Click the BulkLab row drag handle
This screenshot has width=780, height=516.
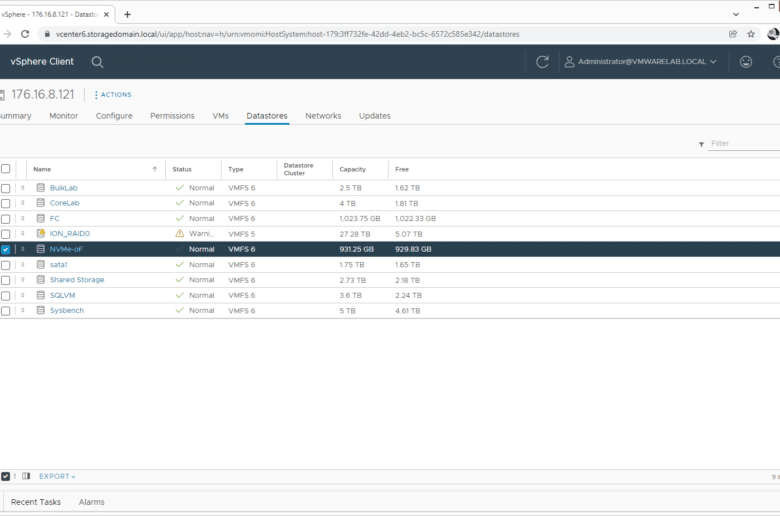coord(22,188)
